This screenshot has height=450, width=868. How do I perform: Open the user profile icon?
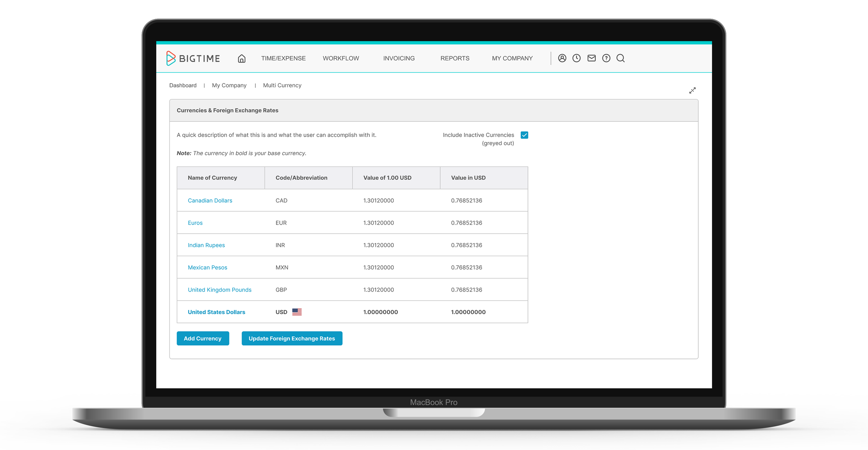coord(562,58)
